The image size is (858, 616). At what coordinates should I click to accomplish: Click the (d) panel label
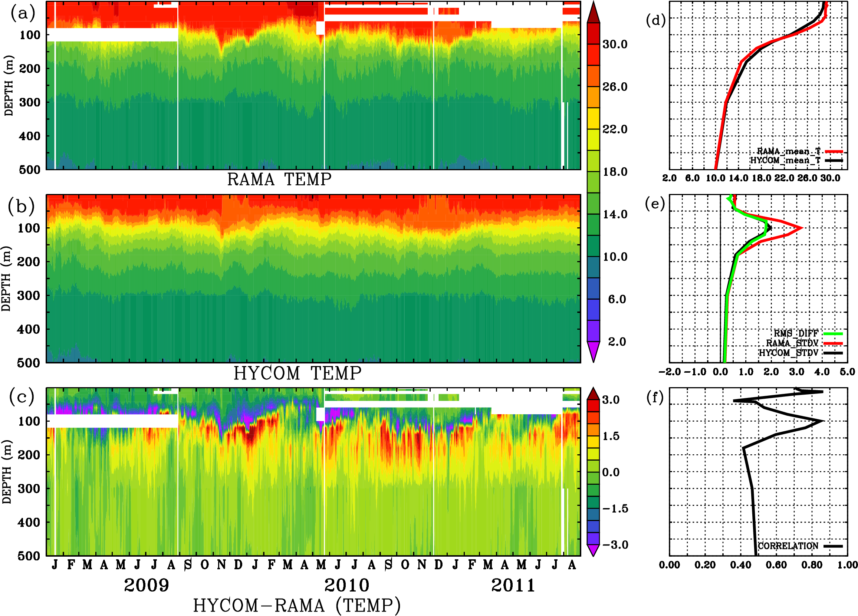point(655,20)
